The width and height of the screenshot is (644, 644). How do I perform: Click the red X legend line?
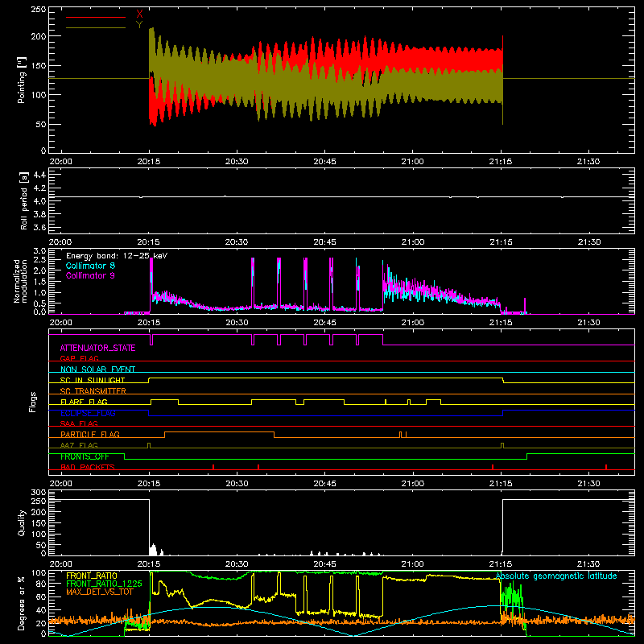tap(96, 17)
